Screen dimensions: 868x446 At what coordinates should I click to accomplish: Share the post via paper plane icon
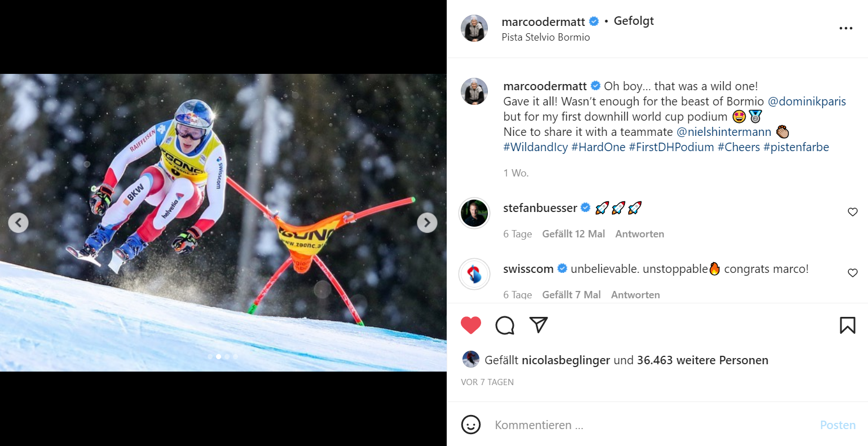pos(539,325)
